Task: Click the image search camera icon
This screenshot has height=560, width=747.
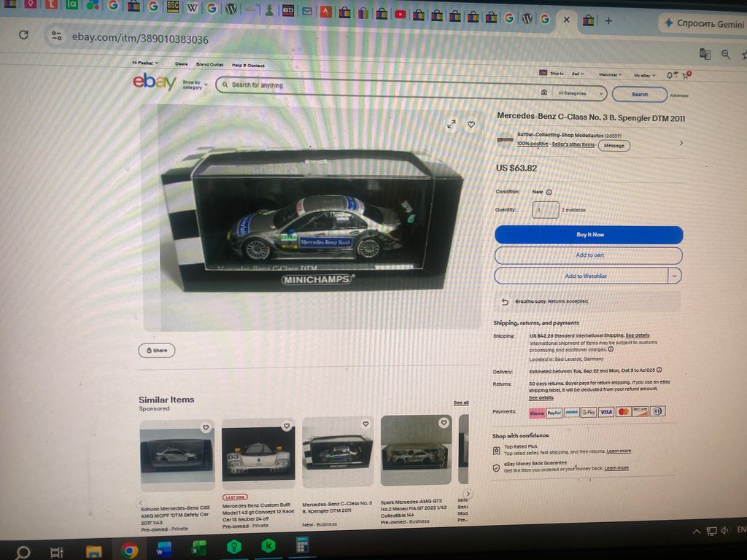Action: (544, 93)
